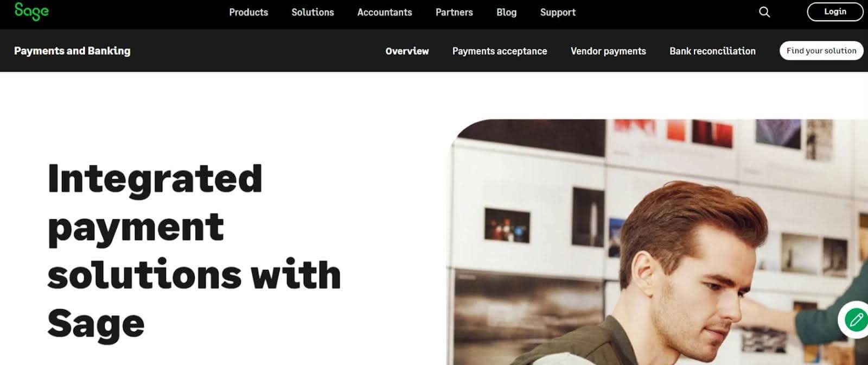
Task: Open the Products menu
Action: point(248,12)
